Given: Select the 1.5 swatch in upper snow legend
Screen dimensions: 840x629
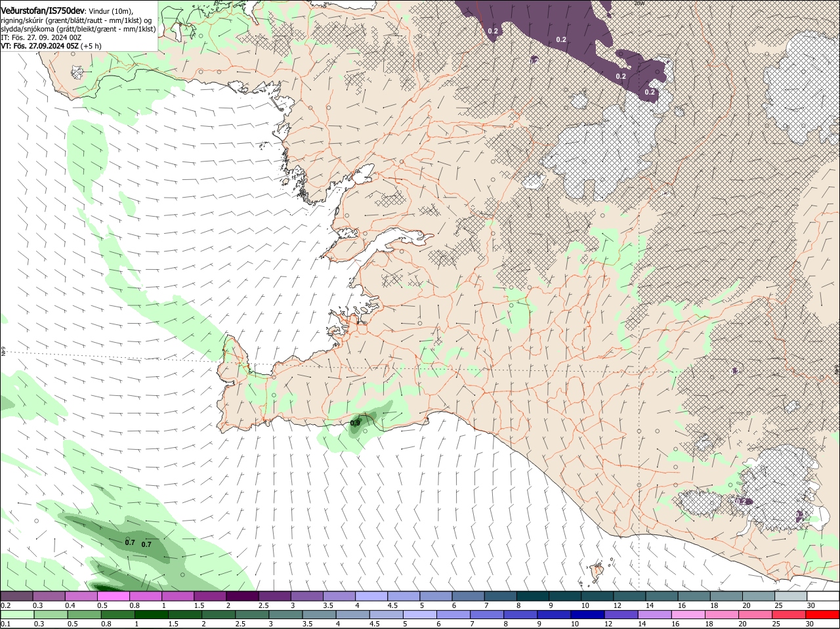Looking at the screenshot, I should (x=210, y=596).
